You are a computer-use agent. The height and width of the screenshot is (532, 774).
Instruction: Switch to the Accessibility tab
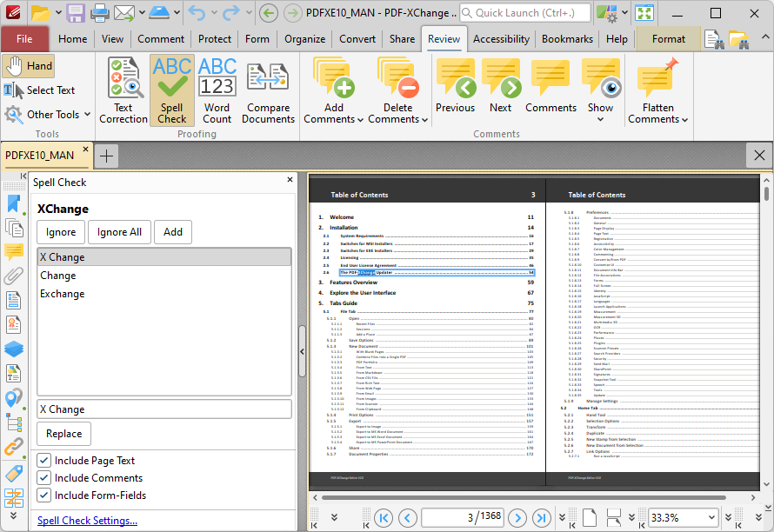tap(501, 39)
